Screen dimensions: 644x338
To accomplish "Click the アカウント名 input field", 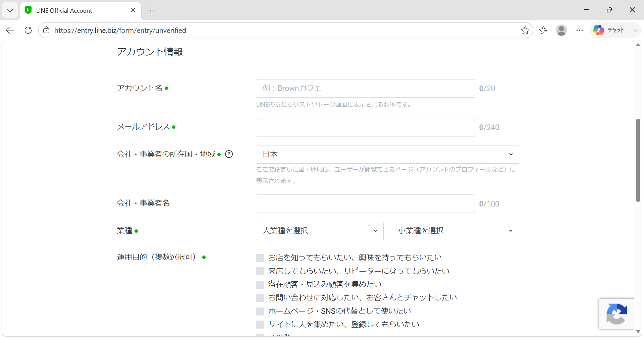I will click(x=365, y=89).
